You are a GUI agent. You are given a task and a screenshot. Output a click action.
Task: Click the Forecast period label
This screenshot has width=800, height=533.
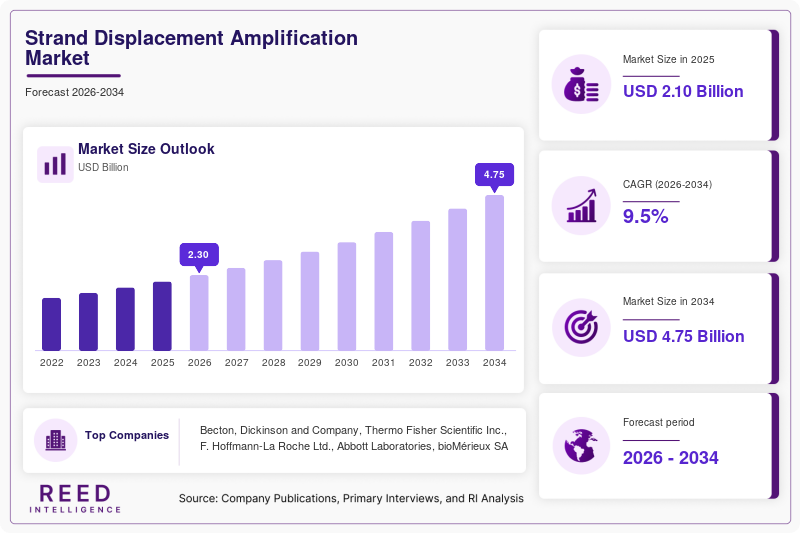coord(659,422)
